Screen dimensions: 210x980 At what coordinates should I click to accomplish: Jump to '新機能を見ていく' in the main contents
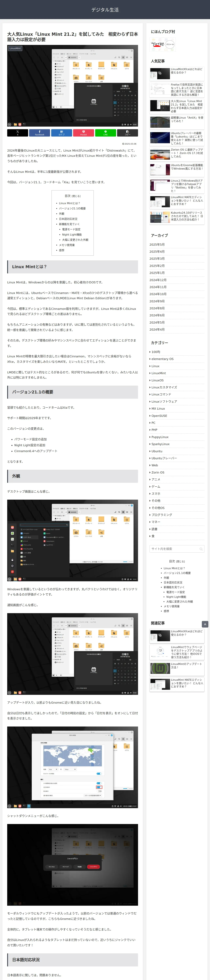(69, 224)
